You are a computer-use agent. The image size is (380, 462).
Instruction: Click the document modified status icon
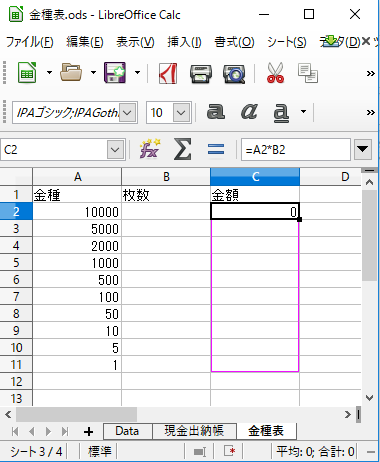230,452
